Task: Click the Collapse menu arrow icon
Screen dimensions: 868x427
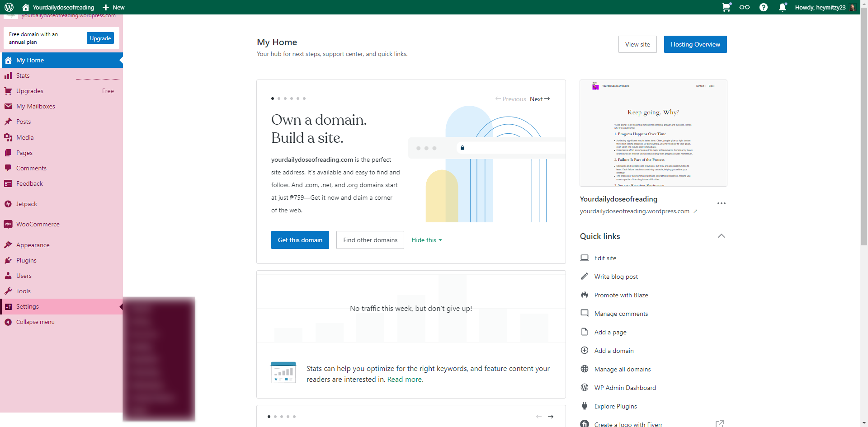Action: [8, 322]
